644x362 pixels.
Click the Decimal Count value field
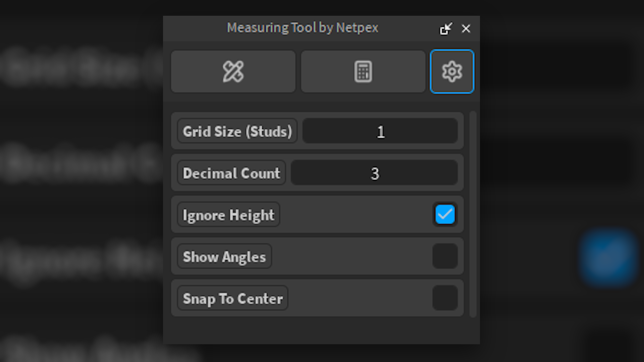tap(374, 173)
